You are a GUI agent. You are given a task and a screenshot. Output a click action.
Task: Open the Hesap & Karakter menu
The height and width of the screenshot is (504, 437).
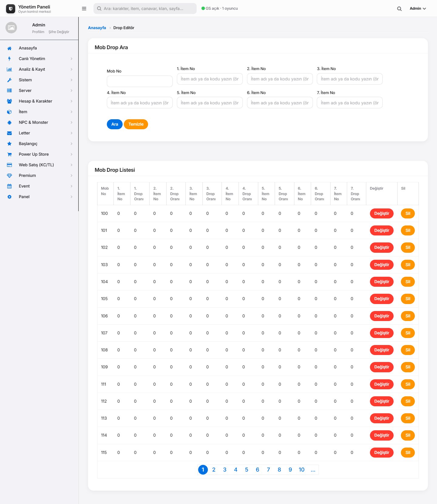[39, 101]
